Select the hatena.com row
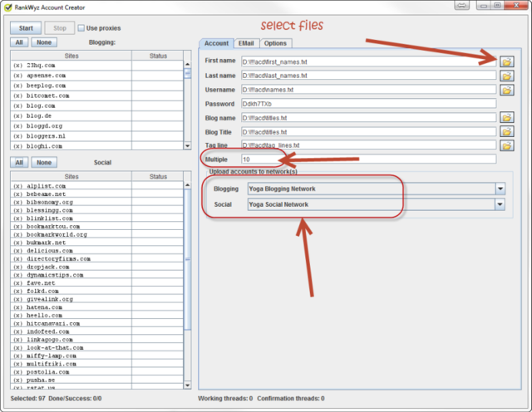 click(96, 307)
